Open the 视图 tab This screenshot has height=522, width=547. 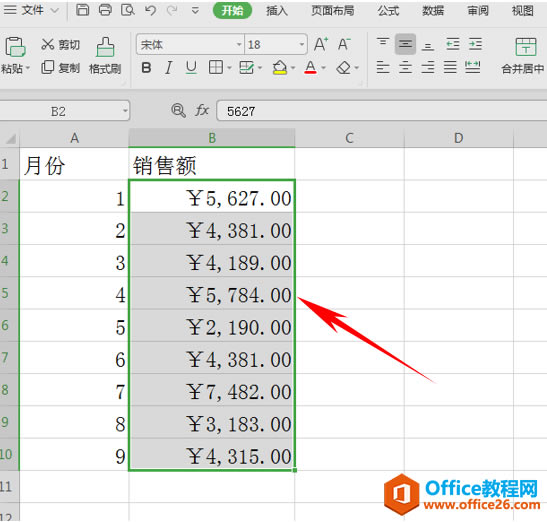coord(522,11)
